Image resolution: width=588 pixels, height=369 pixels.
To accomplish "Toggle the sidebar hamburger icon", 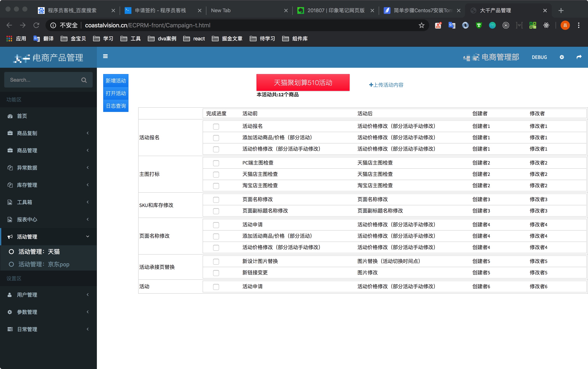I will click(x=106, y=56).
